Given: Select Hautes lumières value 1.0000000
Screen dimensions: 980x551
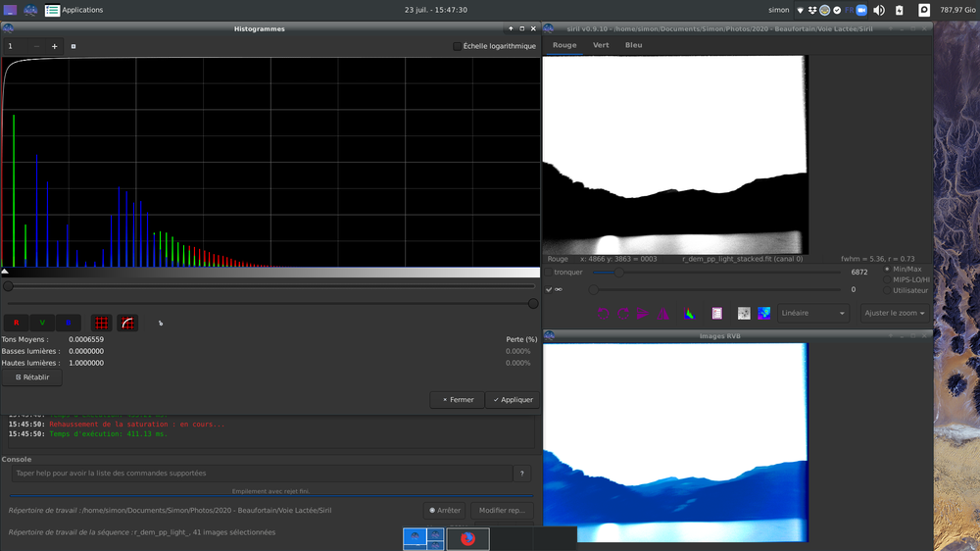Looking at the screenshot, I should [x=86, y=363].
